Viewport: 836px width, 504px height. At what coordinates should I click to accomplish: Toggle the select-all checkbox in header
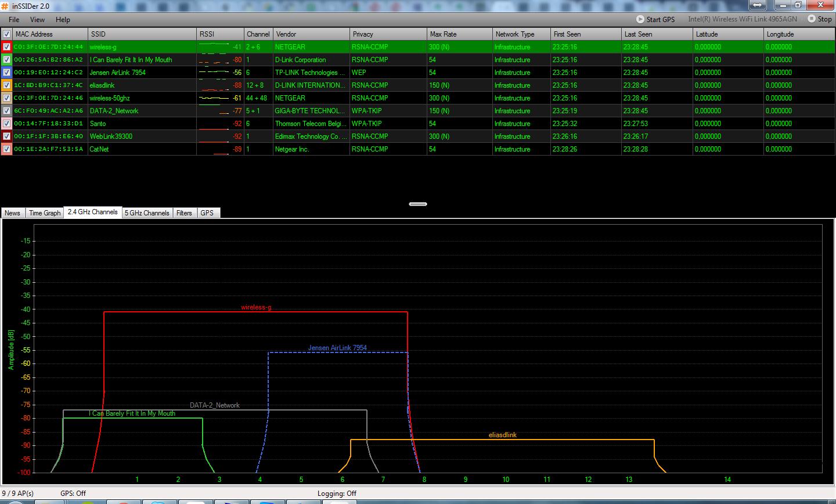coord(7,34)
